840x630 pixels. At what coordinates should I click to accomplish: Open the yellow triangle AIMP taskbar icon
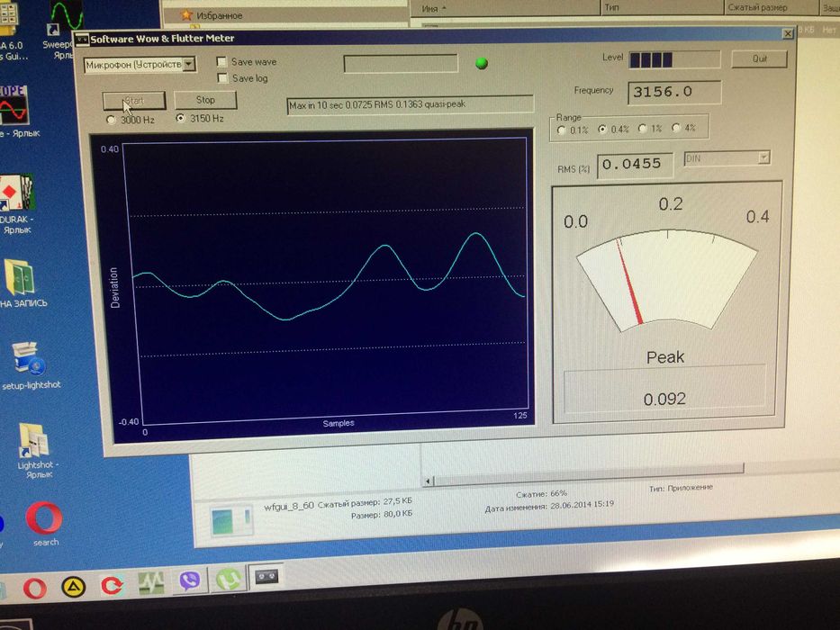tap(74, 587)
